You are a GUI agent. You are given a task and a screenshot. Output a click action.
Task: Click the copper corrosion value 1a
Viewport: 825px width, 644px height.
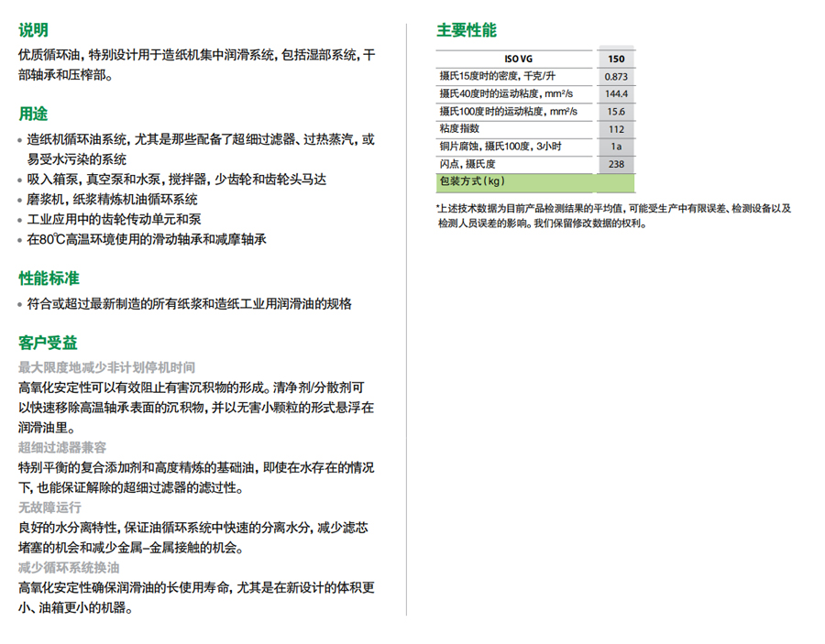pyautogui.click(x=616, y=147)
